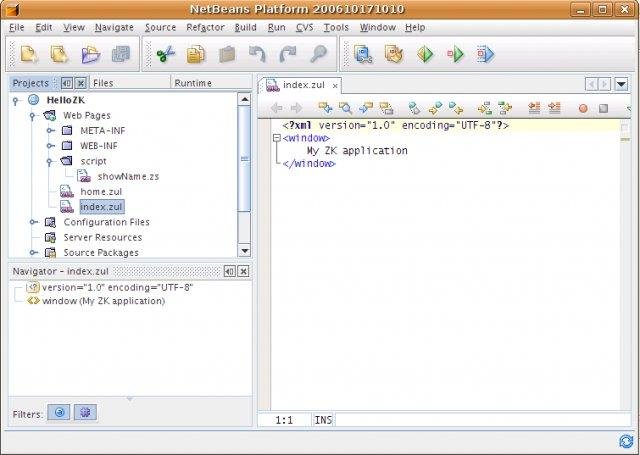Toggle Highlight Search editor icon
This screenshot has width=640, height=455.
(386, 108)
